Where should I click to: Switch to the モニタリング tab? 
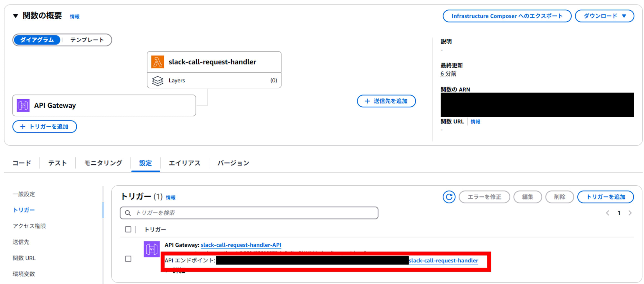[x=103, y=163]
